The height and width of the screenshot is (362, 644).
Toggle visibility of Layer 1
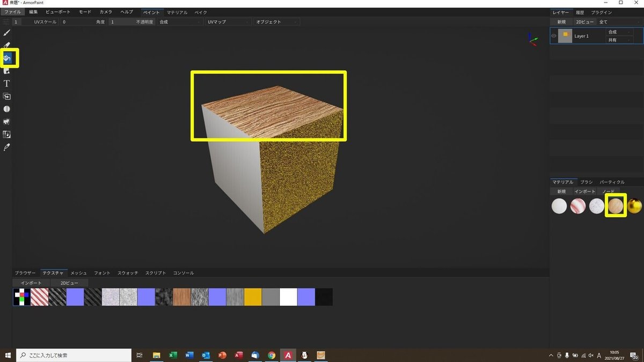(554, 36)
